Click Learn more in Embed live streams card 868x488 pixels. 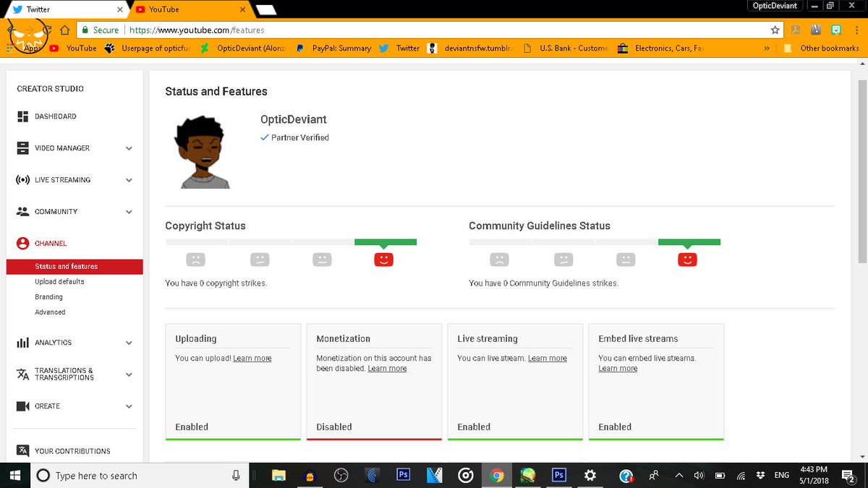(618, 369)
